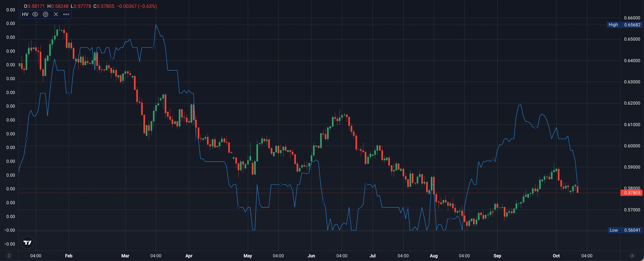Screen dimensions: 644x261
Task: Click the Mar label on time axis
Action: pos(125,255)
